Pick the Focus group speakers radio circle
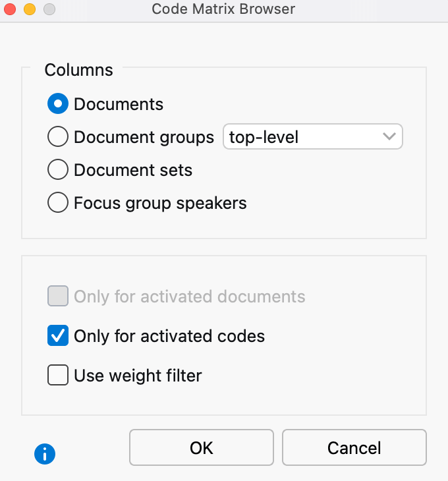This screenshot has height=481, width=448. click(x=58, y=202)
